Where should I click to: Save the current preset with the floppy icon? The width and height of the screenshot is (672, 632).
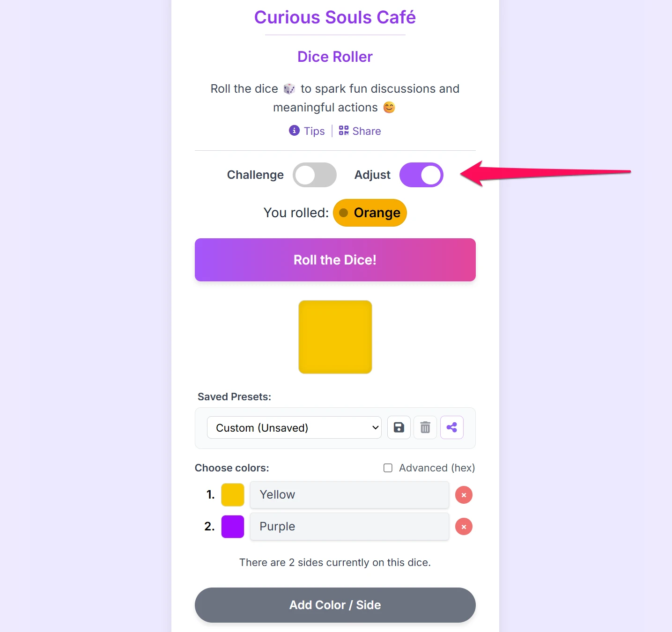pos(399,427)
